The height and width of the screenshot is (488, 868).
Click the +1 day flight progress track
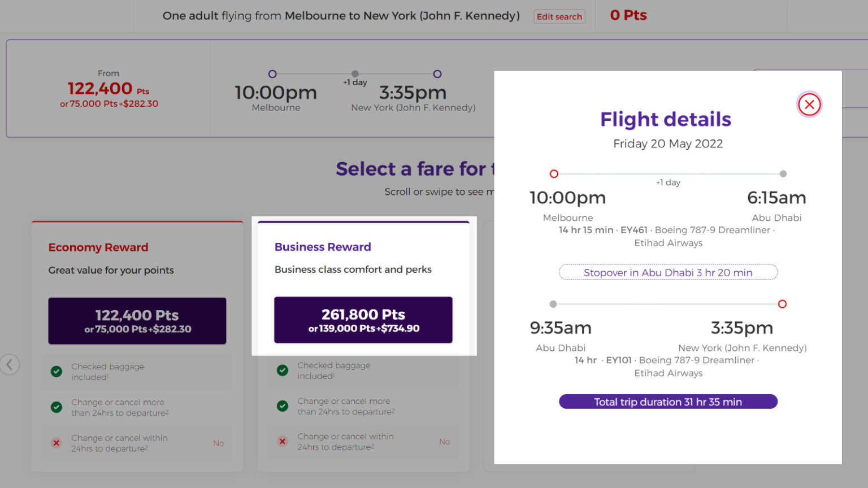pos(355,73)
